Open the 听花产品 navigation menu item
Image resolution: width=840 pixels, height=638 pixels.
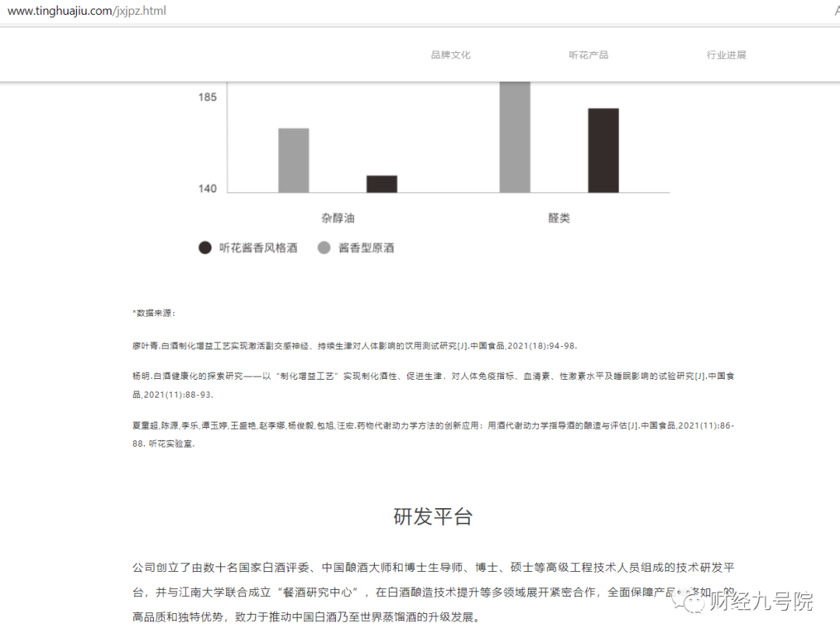pos(588,54)
